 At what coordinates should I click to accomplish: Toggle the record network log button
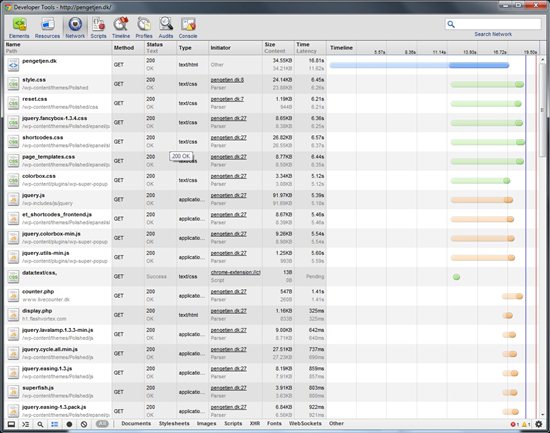coord(69,424)
